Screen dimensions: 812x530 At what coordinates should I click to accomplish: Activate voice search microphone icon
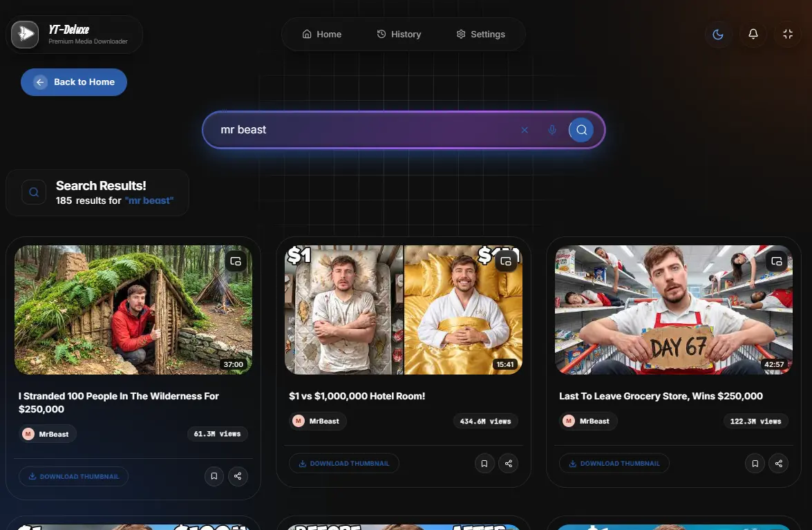552,130
